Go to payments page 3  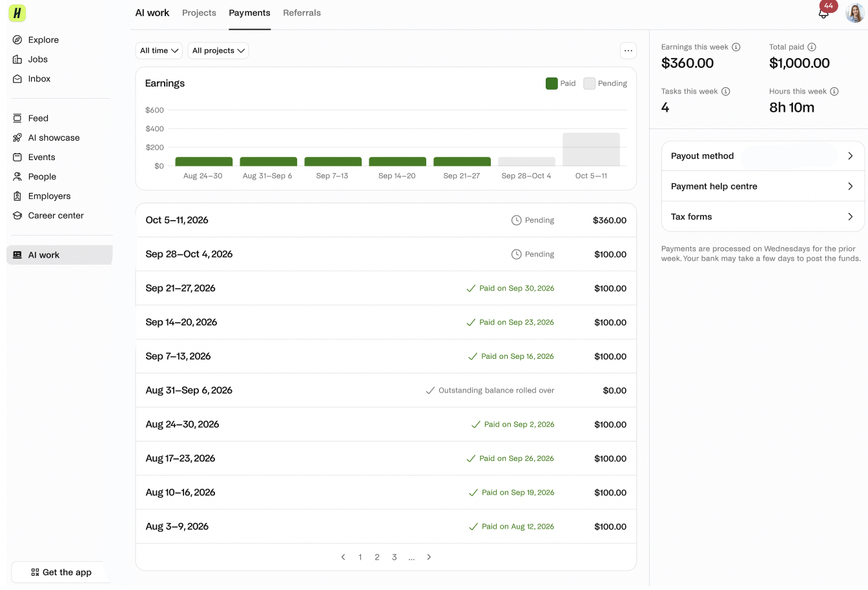(395, 557)
